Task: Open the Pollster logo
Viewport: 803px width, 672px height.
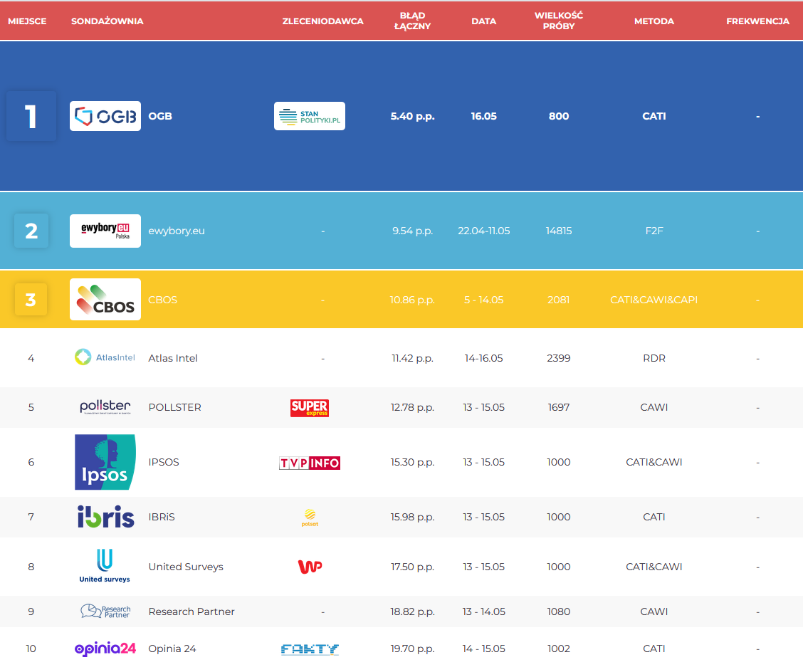Action: pyautogui.click(x=105, y=407)
